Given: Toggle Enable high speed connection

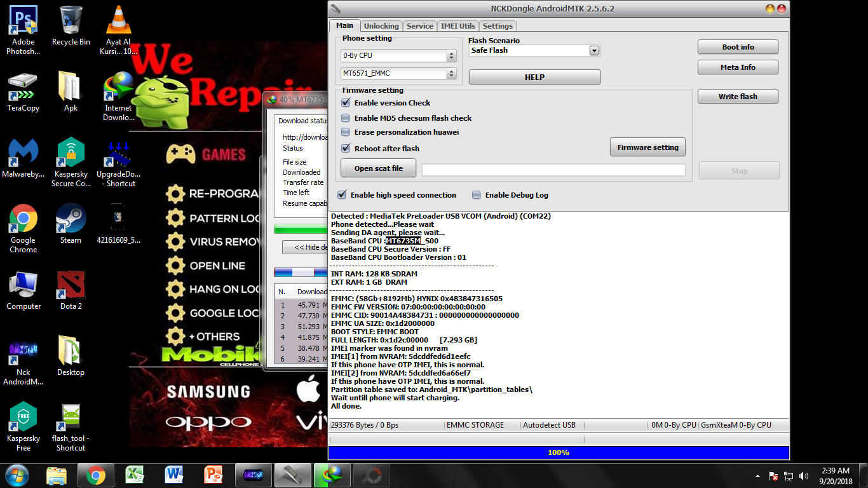Looking at the screenshot, I should coord(342,194).
